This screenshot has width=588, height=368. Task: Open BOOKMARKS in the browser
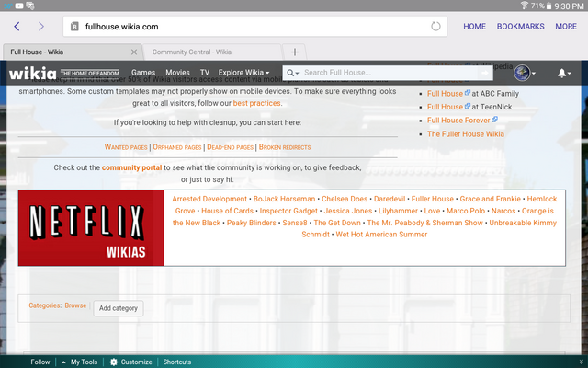521,27
